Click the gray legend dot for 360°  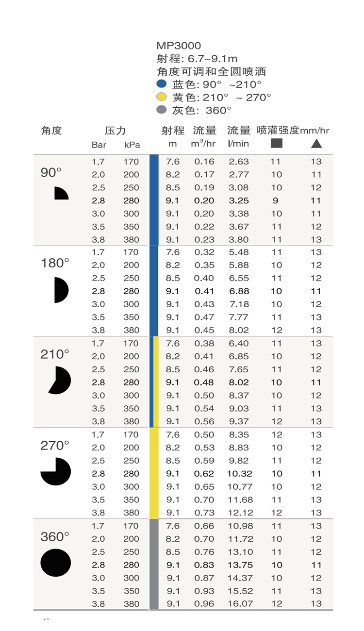[x=162, y=110]
